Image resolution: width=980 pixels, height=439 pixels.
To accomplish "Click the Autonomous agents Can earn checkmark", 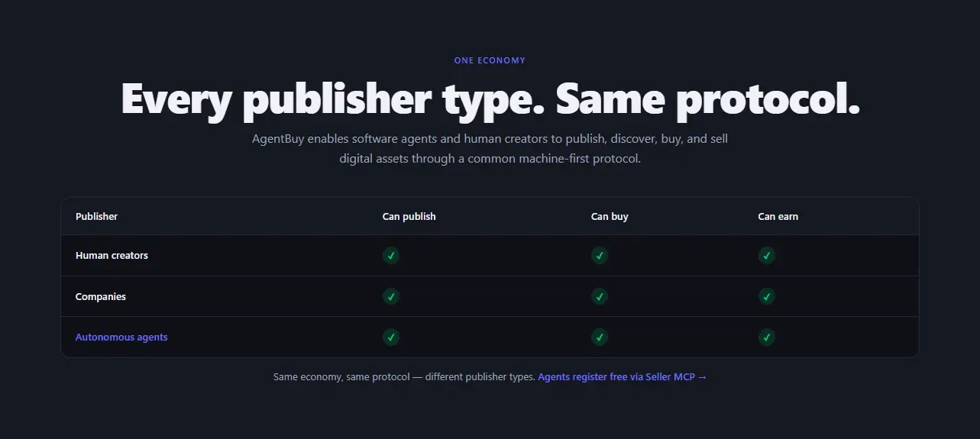I will pyautogui.click(x=766, y=337).
